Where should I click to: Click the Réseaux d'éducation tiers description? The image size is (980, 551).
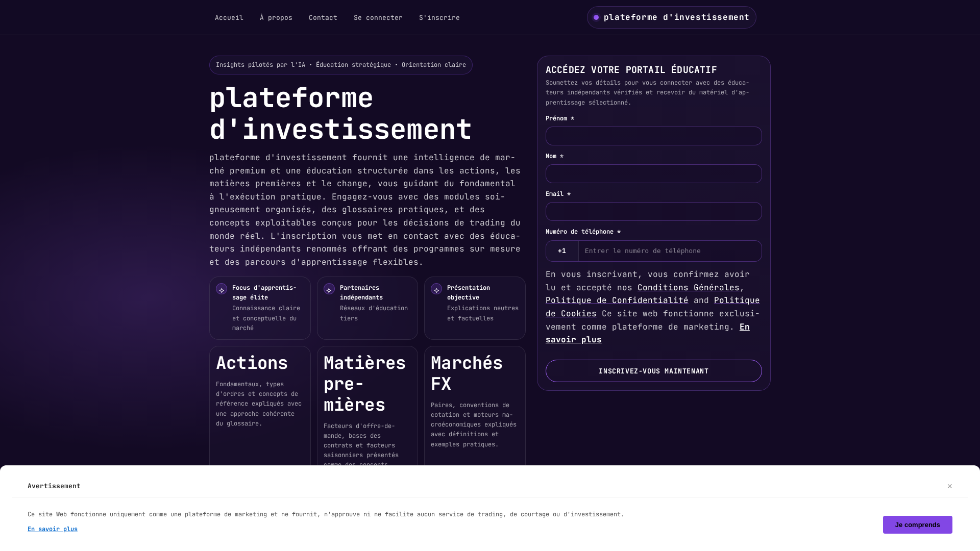pyautogui.click(x=374, y=313)
